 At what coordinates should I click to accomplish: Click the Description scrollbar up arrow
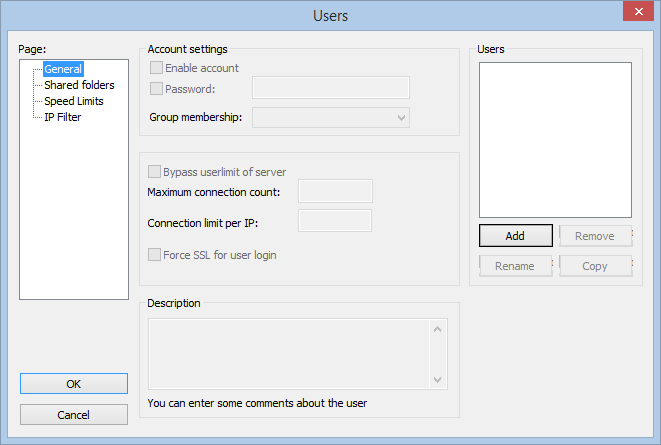click(x=438, y=329)
